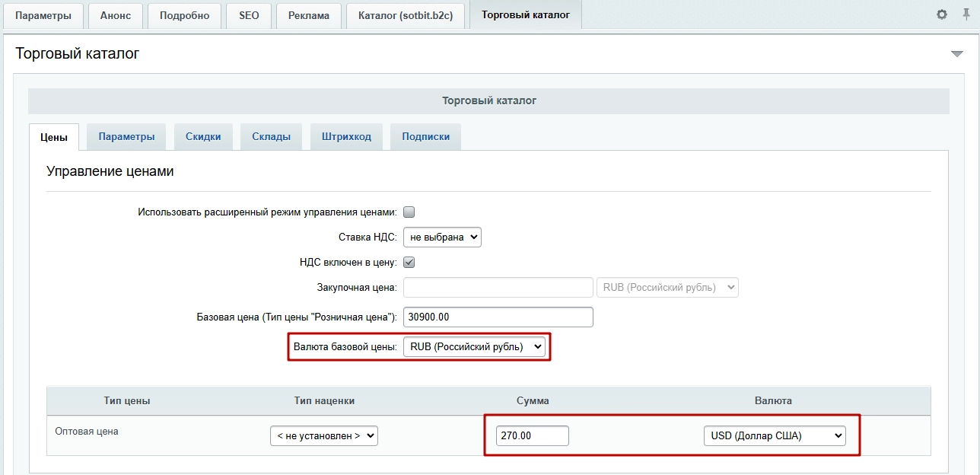Open the Реклама tab
The width and height of the screenshot is (980, 475).
point(309,15)
